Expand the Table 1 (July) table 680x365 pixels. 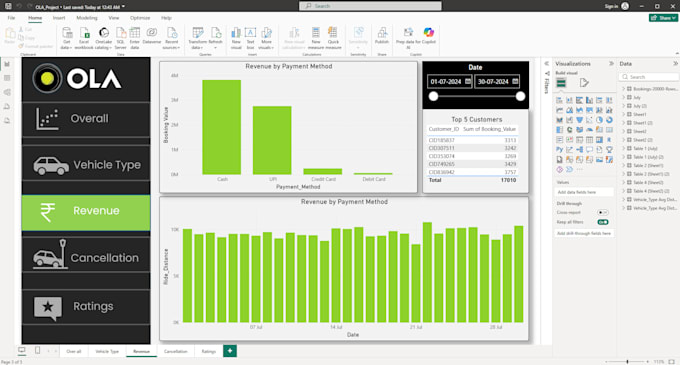coord(624,148)
